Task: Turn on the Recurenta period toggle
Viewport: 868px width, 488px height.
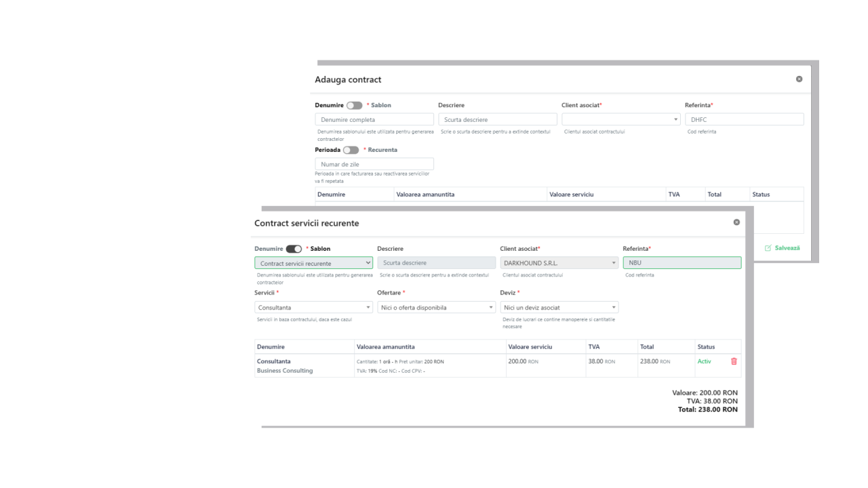Action: tap(351, 150)
